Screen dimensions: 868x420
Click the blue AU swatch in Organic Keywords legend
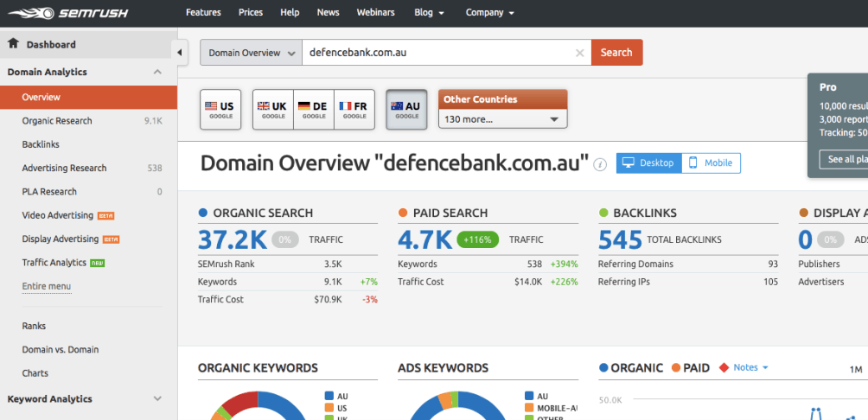coord(329,396)
